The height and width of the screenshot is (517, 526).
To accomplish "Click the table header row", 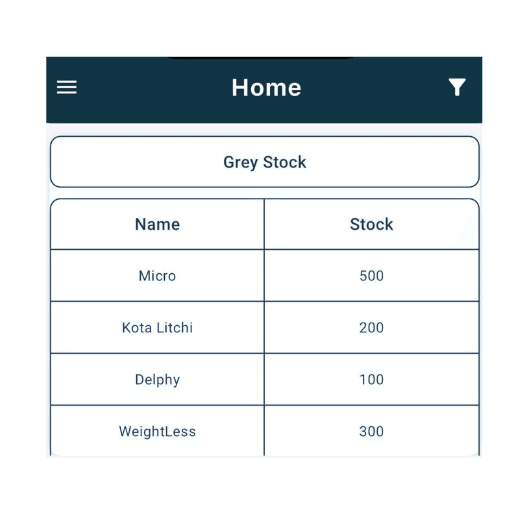I will (265, 224).
